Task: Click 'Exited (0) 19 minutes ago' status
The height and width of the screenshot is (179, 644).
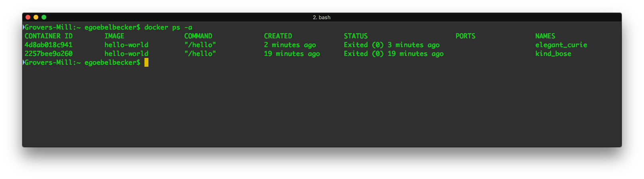Action: pyautogui.click(x=394, y=54)
